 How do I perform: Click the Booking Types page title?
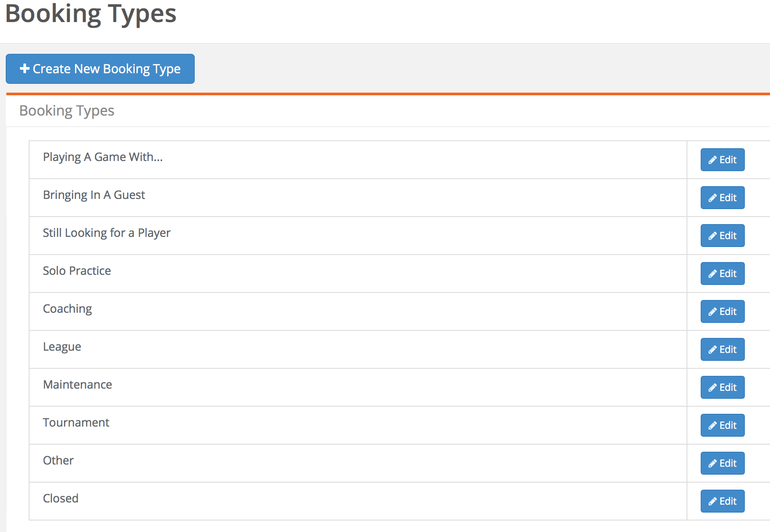pos(91,14)
